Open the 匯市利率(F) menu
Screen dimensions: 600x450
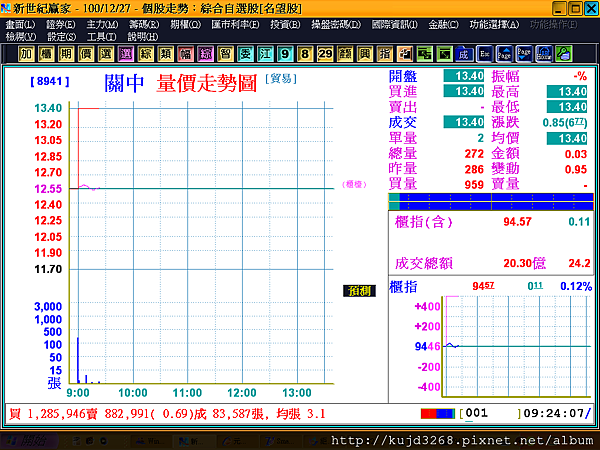point(235,25)
